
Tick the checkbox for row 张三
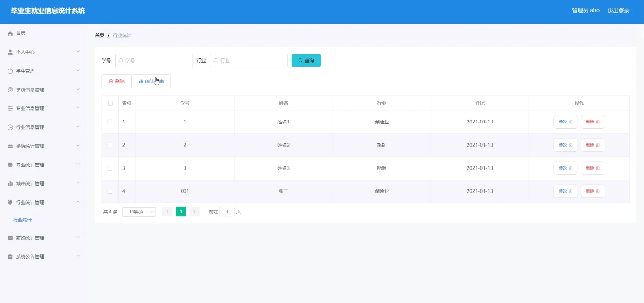[110, 191]
